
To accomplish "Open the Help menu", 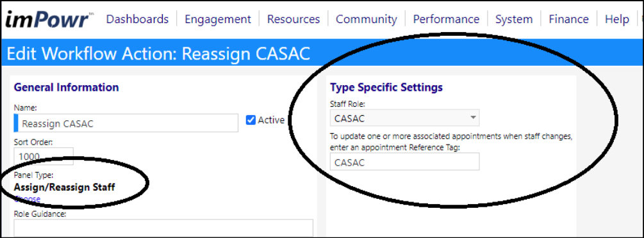I will click(x=617, y=19).
